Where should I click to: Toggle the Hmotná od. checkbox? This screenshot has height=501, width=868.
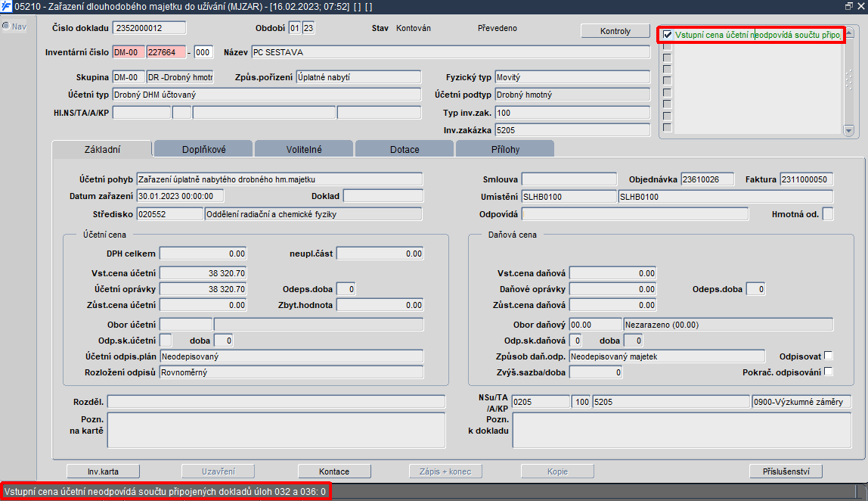click(x=828, y=214)
